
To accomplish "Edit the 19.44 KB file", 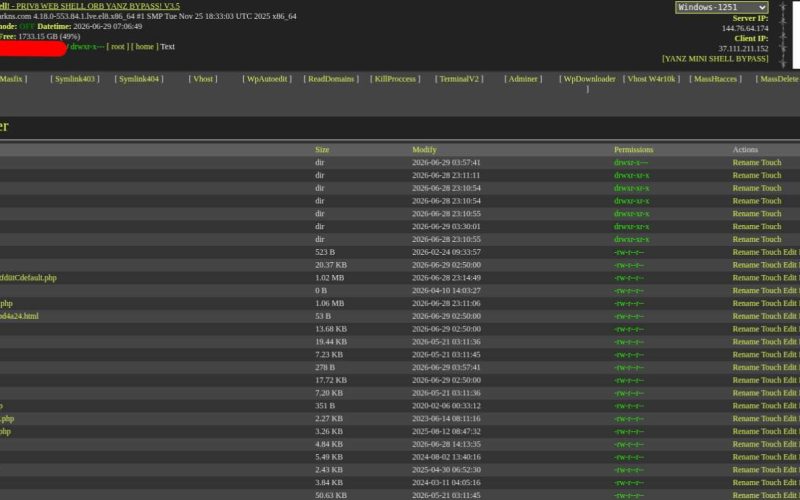I will point(790,342).
